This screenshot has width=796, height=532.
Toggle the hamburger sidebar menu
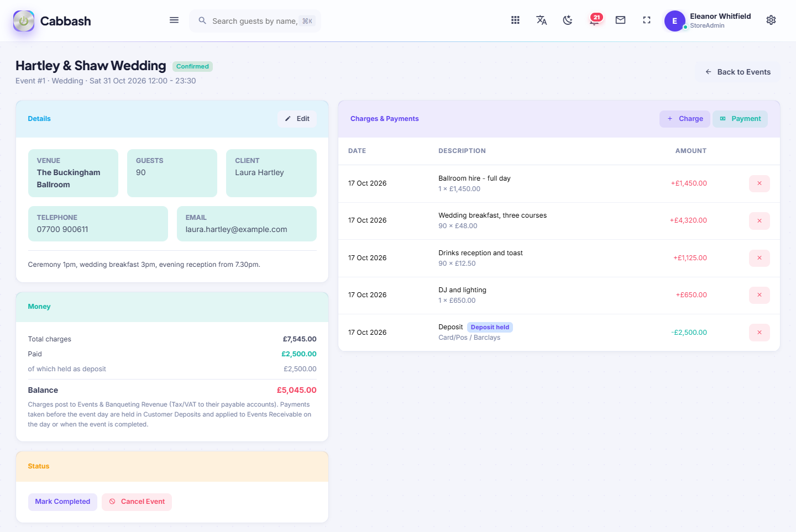tap(174, 20)
